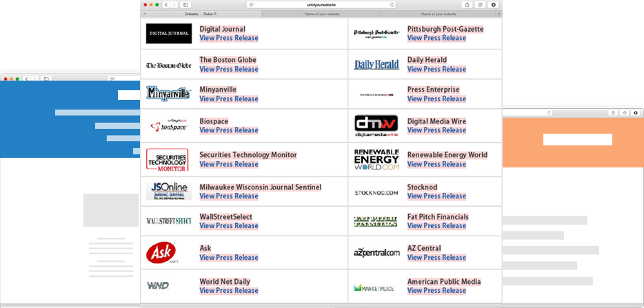Viewport: 644px width, 308px height.
Task: Click the Digital Journal black logo
Action: click(169, 34)
